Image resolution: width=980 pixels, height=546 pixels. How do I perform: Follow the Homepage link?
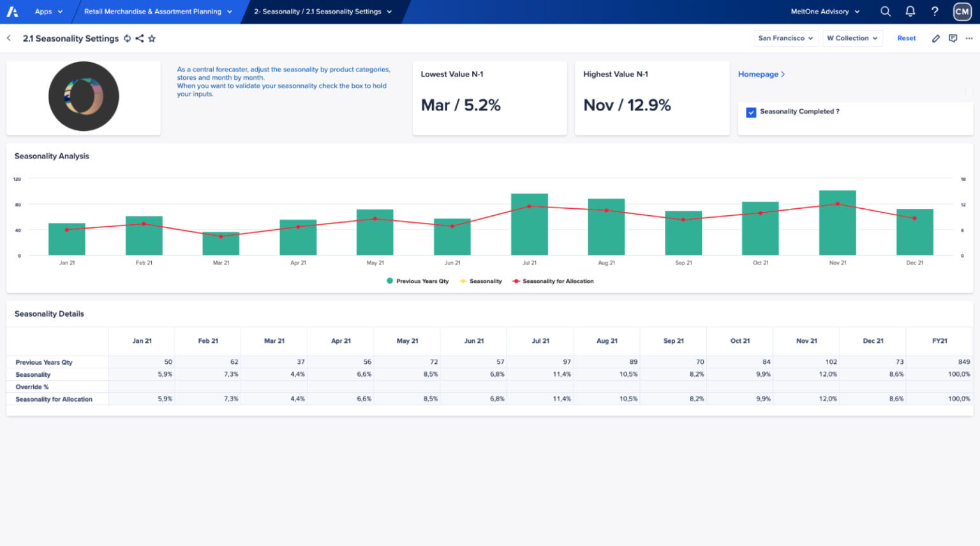[x=761, y=74]
